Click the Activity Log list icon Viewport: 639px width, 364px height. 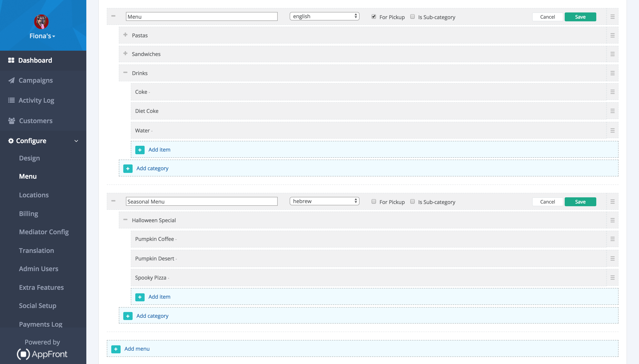pyautogui.click(x=11, y=100)
